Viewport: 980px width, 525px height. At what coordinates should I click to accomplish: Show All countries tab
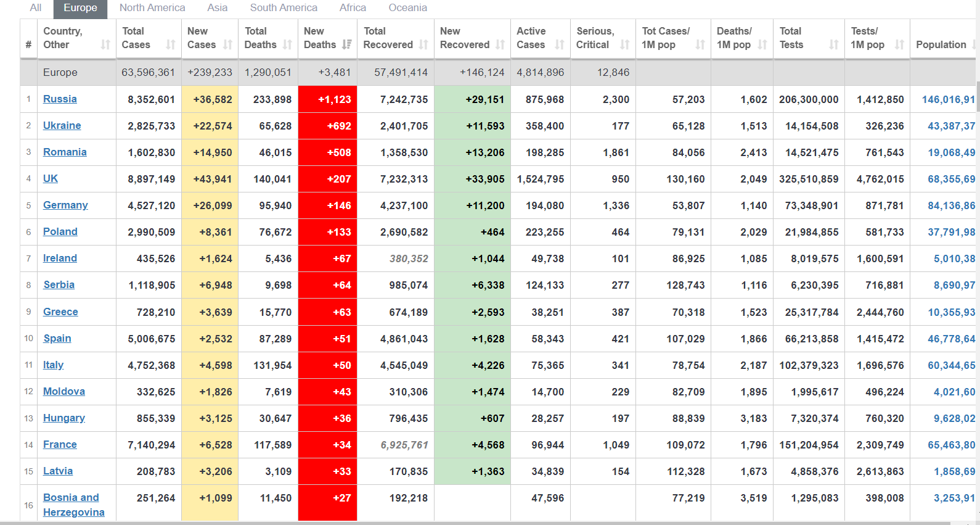tap(36, 8)
